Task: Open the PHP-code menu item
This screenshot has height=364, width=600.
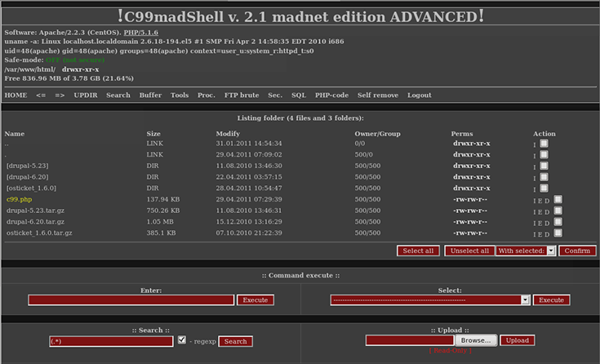Action: [x=331, y=95]
